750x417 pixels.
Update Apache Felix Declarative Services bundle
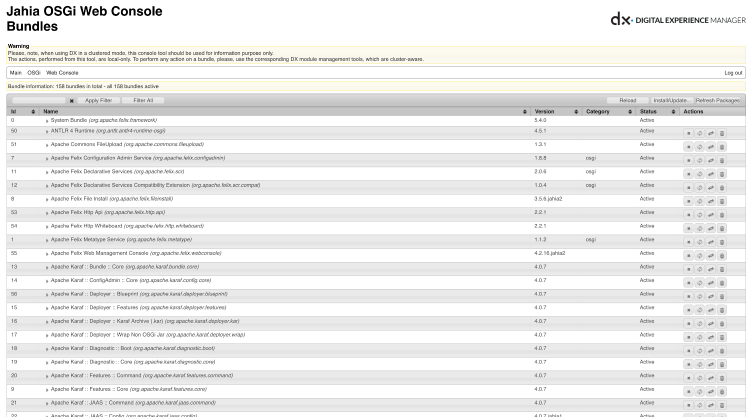coord(711,174)
